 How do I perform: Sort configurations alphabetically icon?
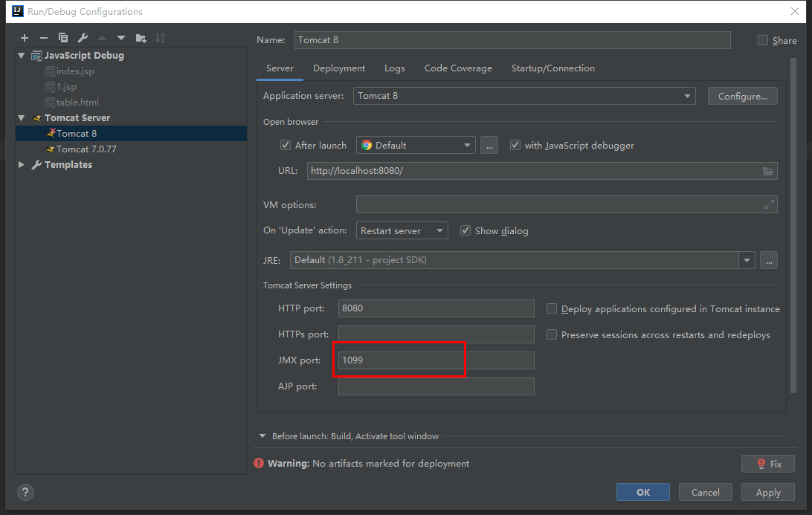(x=160, y=38)
